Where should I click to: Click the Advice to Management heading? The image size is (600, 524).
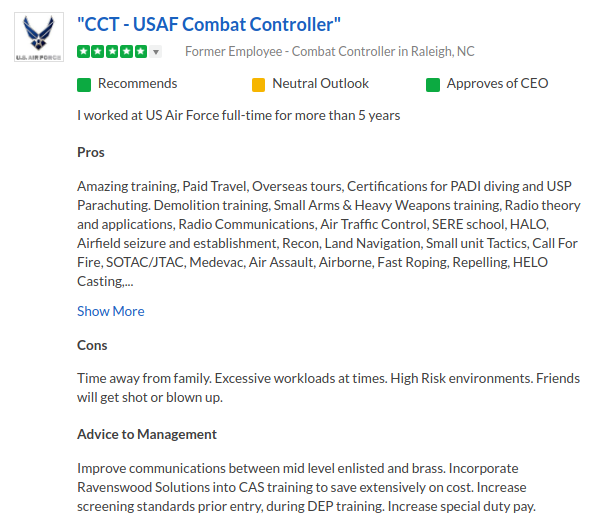(x=147, y=434)
